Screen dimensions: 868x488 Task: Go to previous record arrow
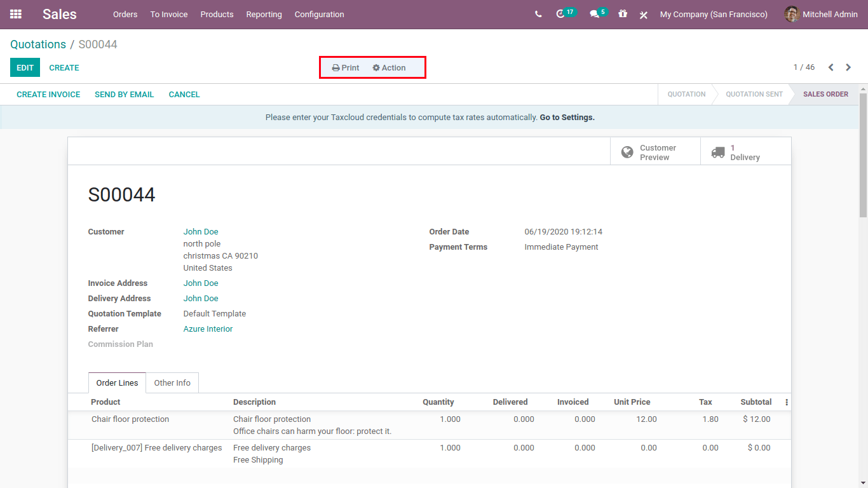(x=831, y=67)
